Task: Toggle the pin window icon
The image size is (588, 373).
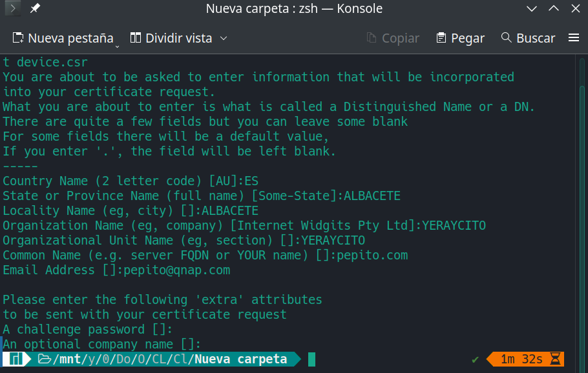Action: point(35,9)
